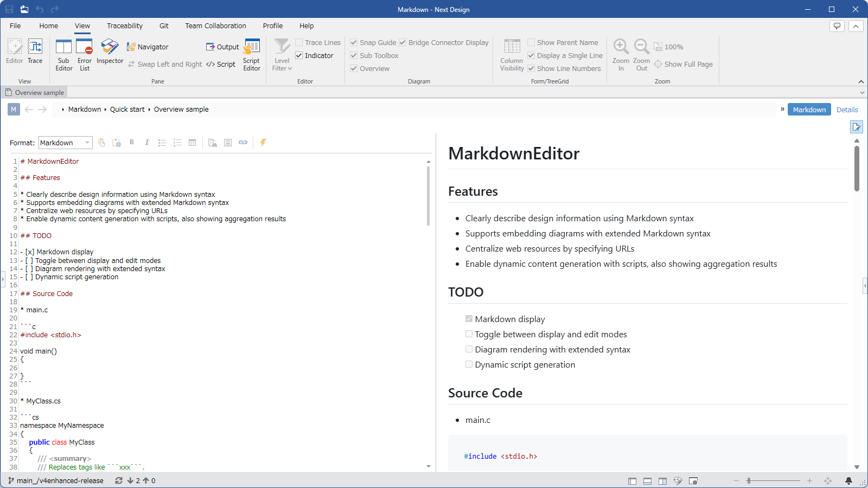Collapse the ribbon with the chevron
This screenshot has width=868, height=488.
coord(861,81)
